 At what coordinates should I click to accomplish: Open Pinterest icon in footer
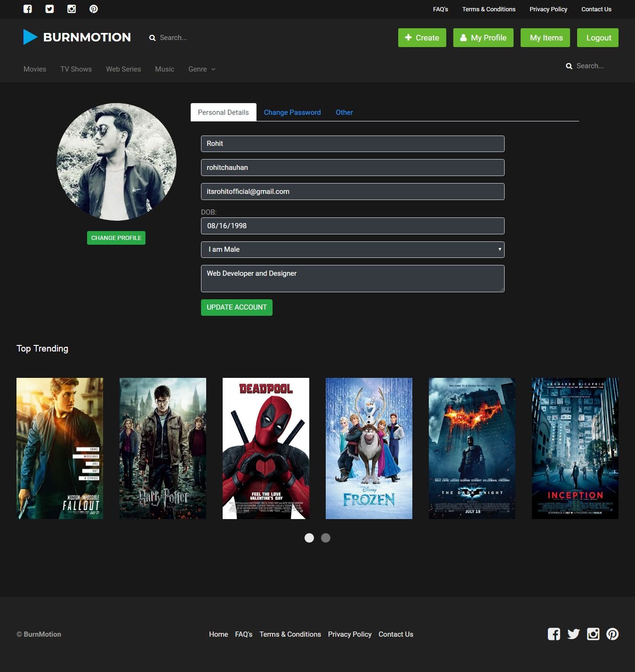coord(612,634)
